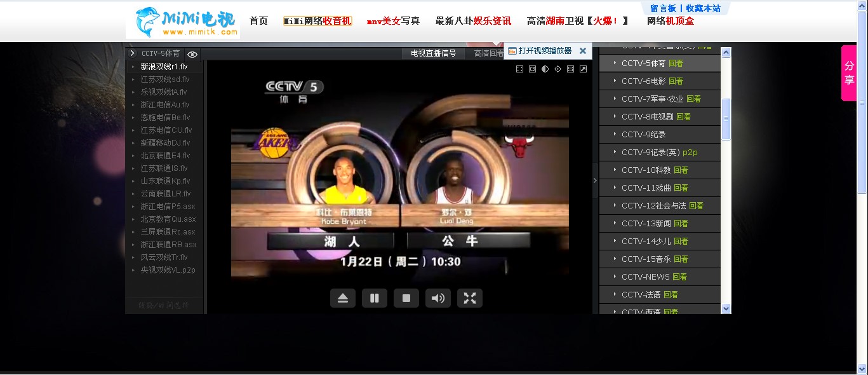Click the target-shaped icon above the video

558,69
